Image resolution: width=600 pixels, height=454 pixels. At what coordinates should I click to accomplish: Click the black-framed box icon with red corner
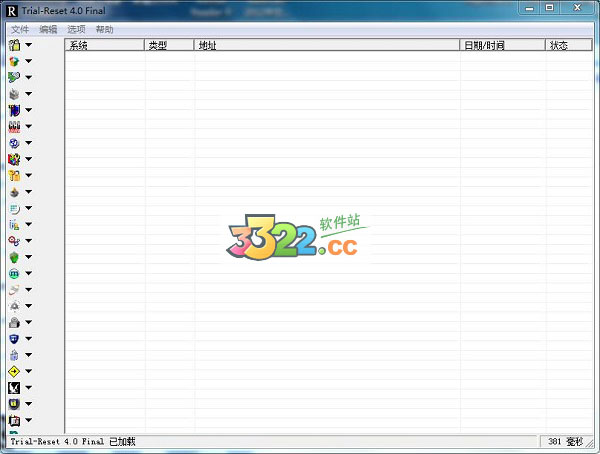click(x=14, y=420)
